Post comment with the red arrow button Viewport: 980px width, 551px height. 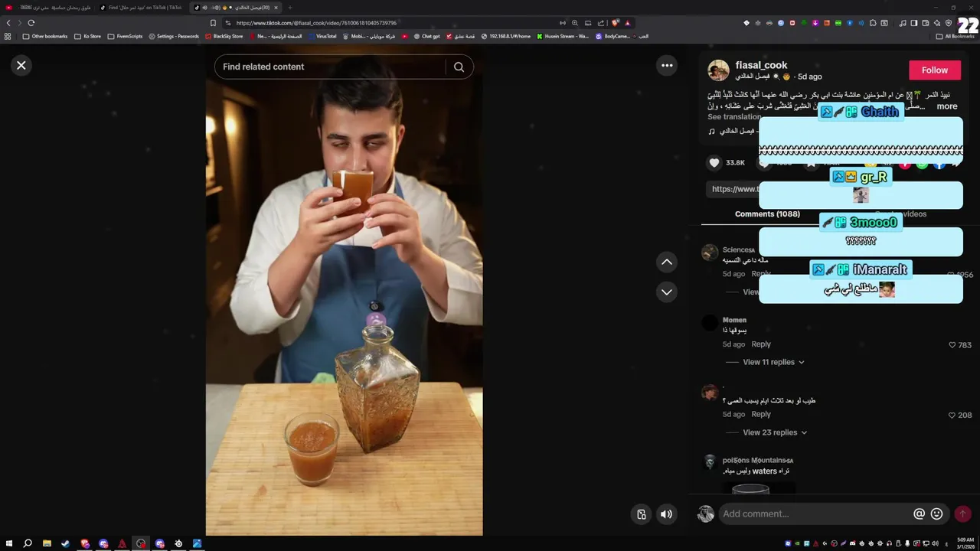click(963, 514)
